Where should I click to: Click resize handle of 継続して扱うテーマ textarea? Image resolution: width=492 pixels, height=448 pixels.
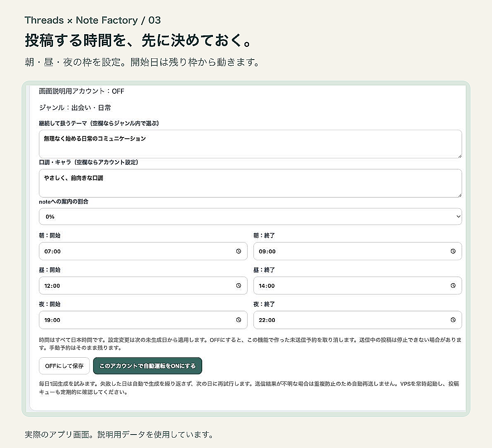[459, 156]
